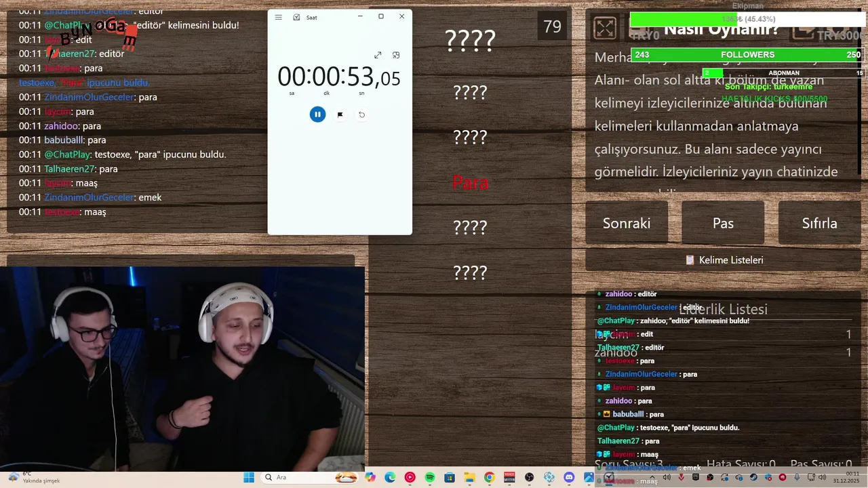Click the Ekipman 45.43% progress bar

coord(747,19)
